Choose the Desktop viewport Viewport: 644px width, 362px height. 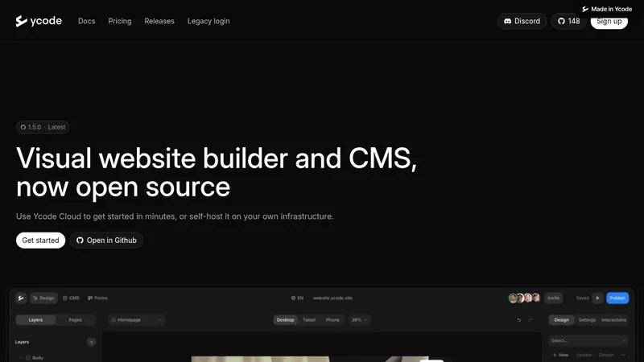click(286, 319)
